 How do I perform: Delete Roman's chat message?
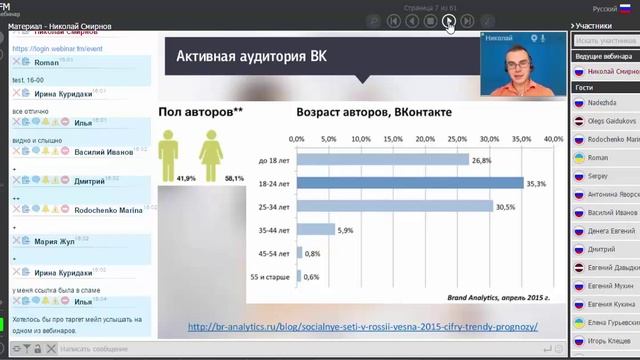click(16, 61)
